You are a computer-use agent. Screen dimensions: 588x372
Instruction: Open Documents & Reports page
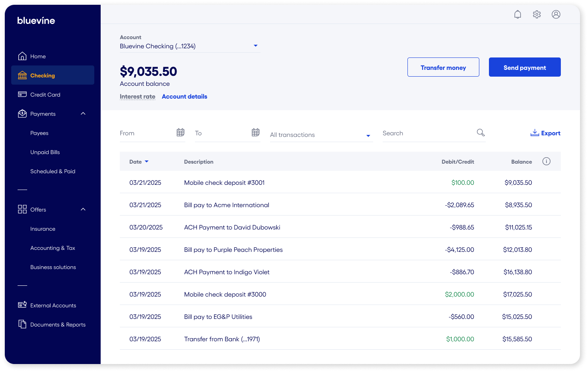[58, 325]
